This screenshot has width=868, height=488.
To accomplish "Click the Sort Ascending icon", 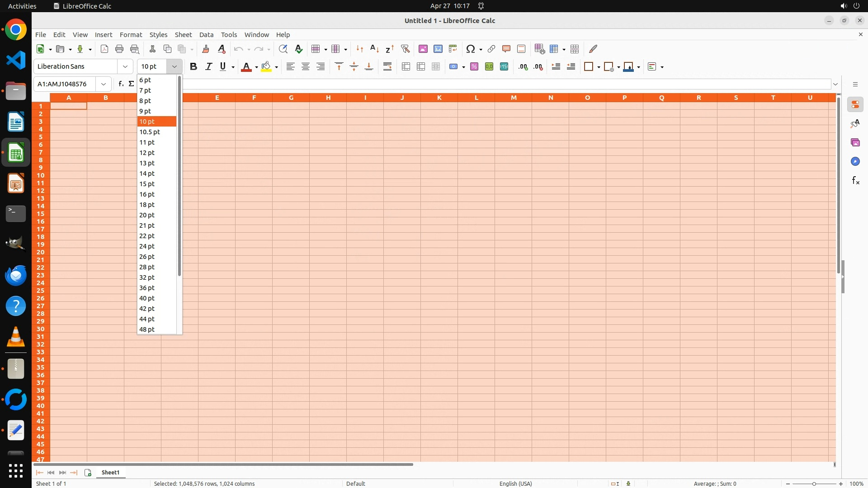I will pos(374,49).
